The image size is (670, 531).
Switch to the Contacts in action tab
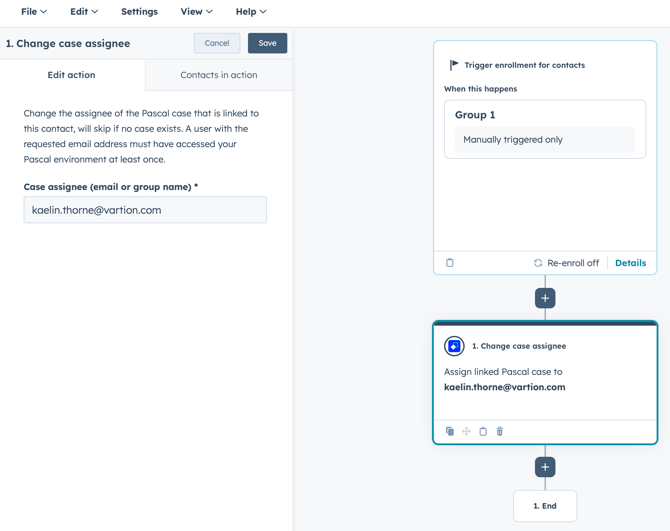[218, 75]
